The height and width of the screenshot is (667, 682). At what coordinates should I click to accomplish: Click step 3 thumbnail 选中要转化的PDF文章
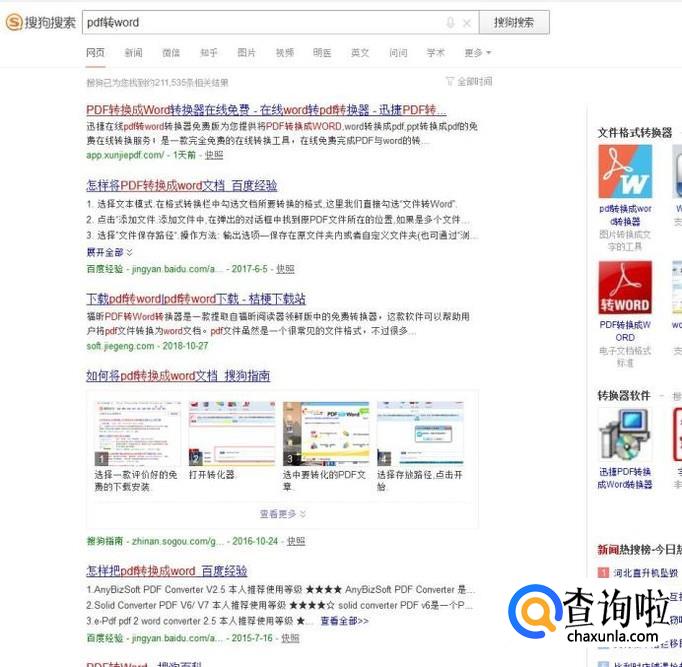click(326, 434)
